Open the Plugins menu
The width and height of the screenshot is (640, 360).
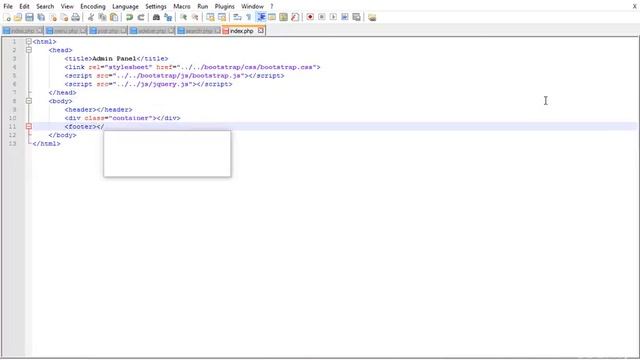tap(224, 6)
